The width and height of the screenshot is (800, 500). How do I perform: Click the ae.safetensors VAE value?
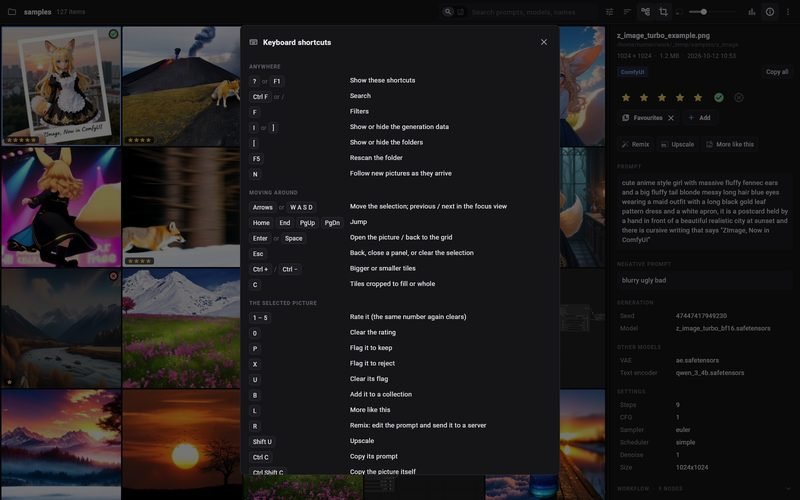coord(697,361)
